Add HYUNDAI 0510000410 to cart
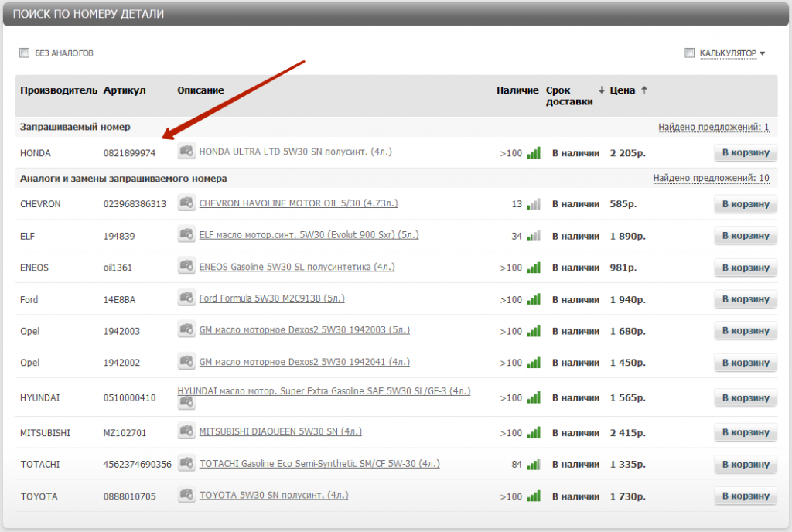Viewport: 792px width, 532px height. [x=746, y=397]
